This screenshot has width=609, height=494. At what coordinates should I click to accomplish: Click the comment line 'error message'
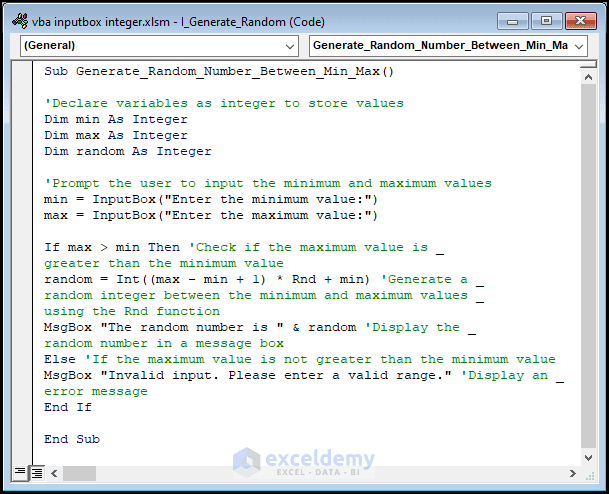pos(96,391)
